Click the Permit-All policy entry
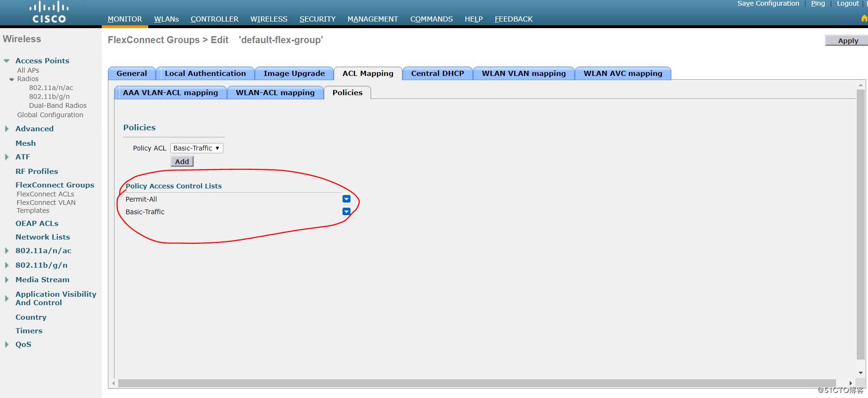Viewport: 868px width, 398px height. [x=141, y=199]
